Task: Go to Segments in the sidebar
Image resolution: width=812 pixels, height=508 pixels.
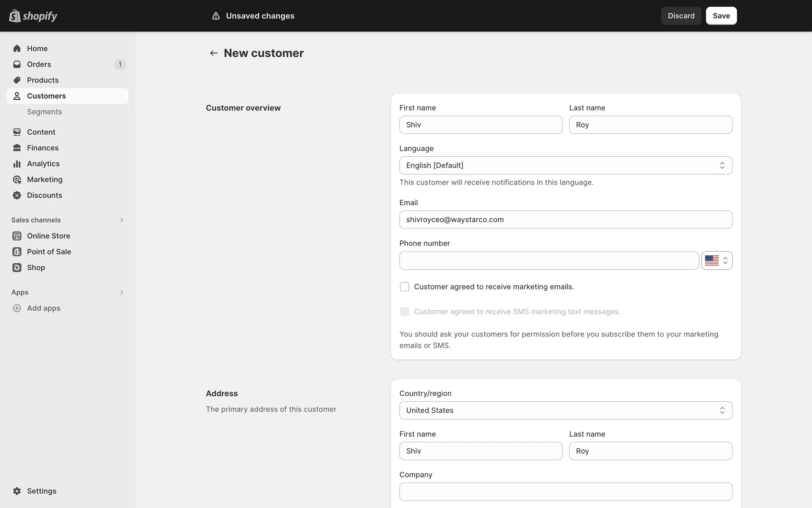Action: click(44, 112)
